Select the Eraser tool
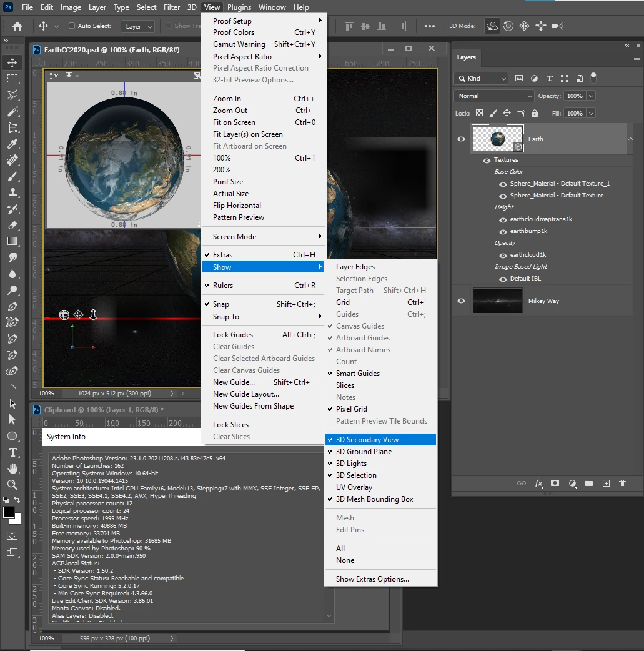644x651 pixels. point(12,226)
